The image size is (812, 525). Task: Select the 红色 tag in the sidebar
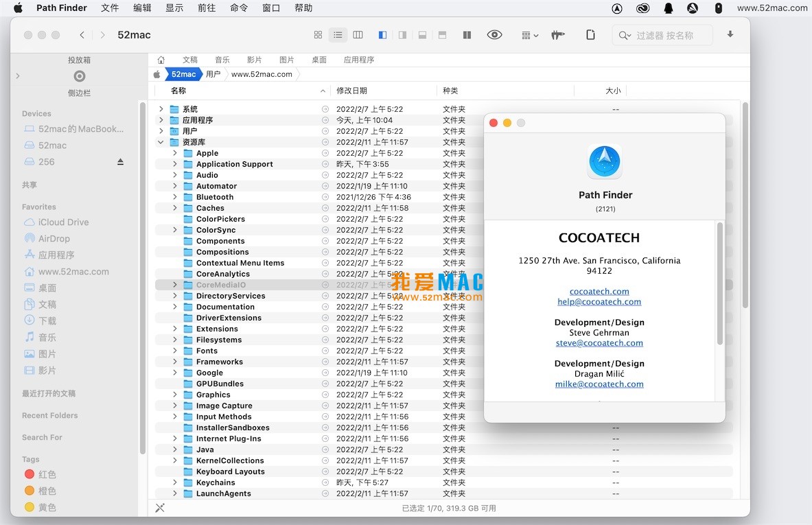pyautogui.click(x=40, y=474)
